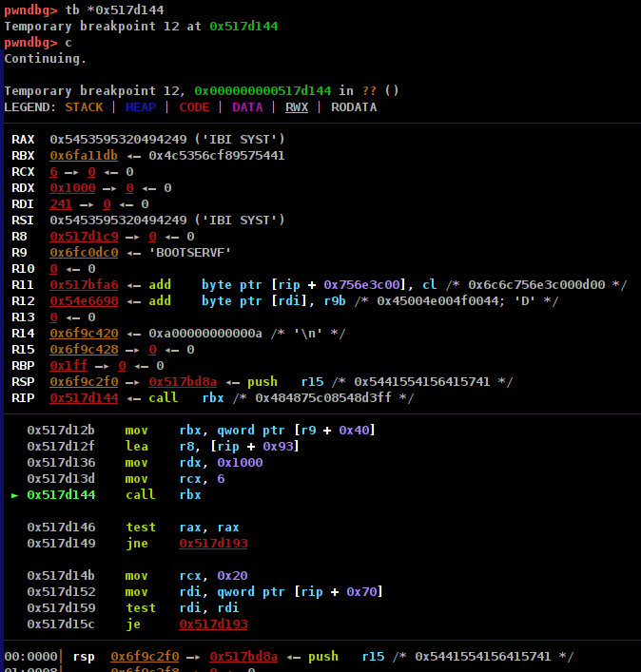The width and height of the screenshot is (641, 672).
Task: Click RBX pointer 0x6fa11db
Action: tap(84, 156)
